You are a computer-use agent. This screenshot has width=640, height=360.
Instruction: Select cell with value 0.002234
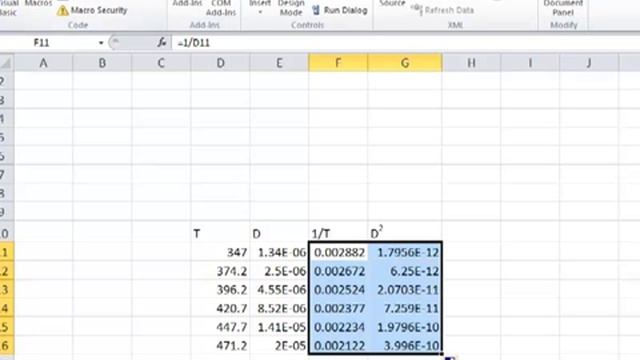coord(338,327)
